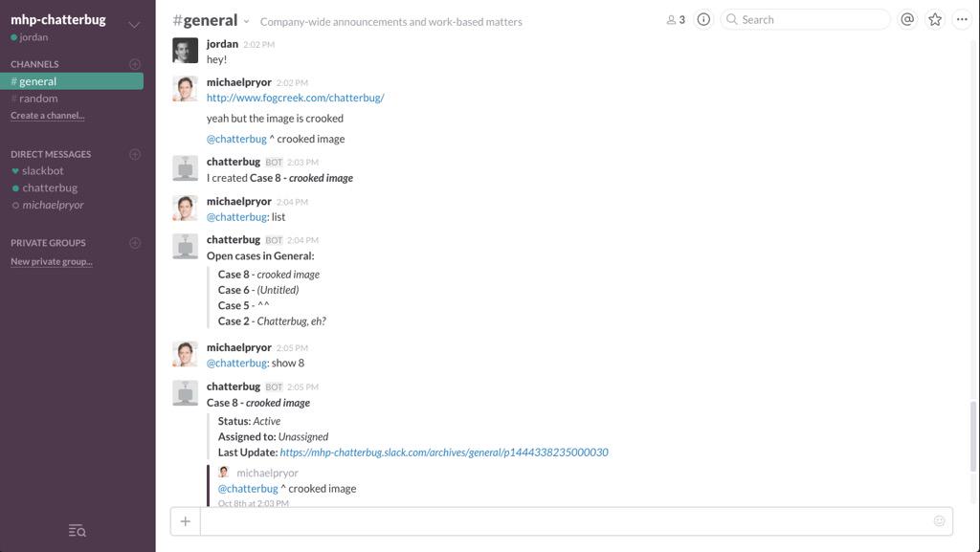Viewport: 980px width, 552px height.
Task: Expand the #general channel options dropdown arrow
Action: pos(246,22)
